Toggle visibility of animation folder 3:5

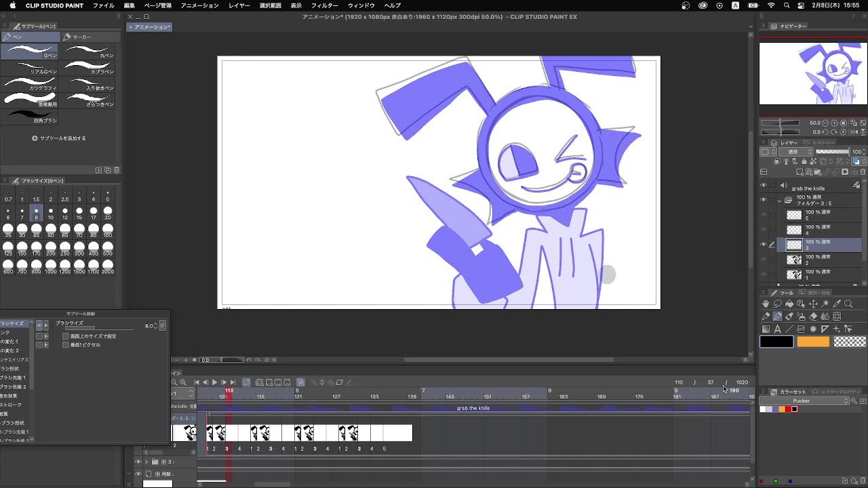(764, 200)
